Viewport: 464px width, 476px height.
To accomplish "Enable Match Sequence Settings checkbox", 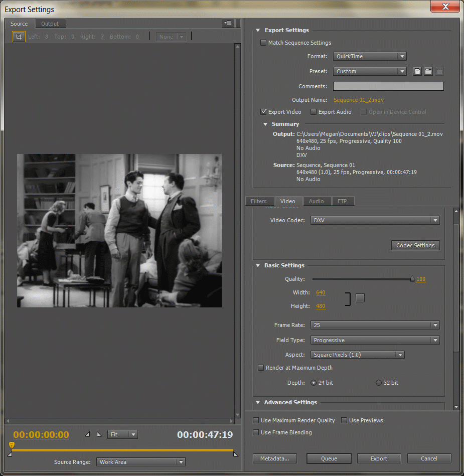I will coord(263,43).
